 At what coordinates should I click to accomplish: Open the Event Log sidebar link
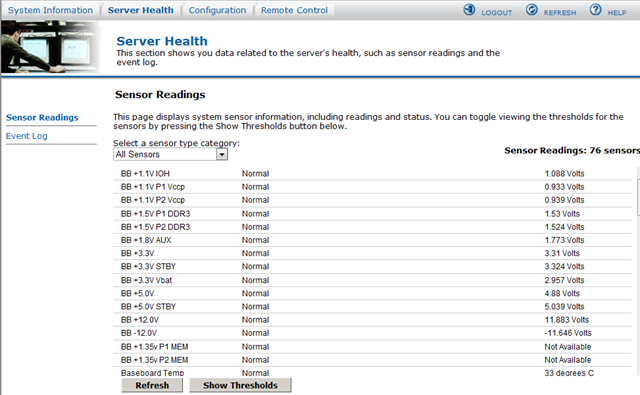(27, 136)
